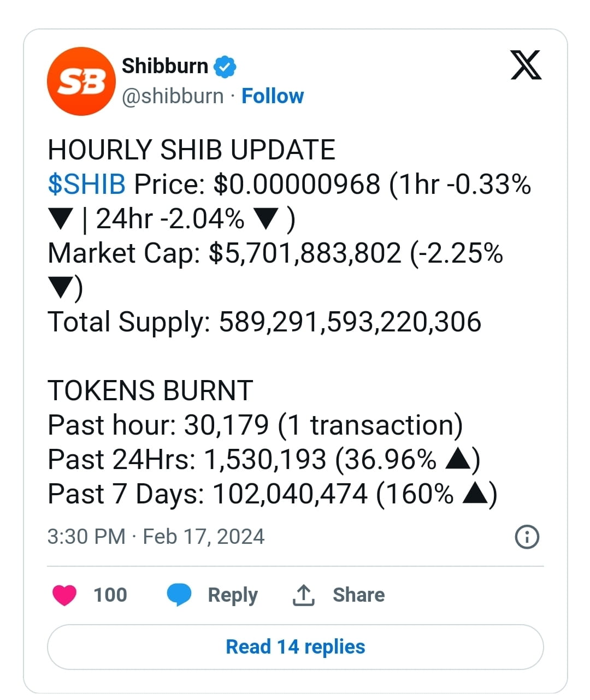Viewport: 590px width, 700px height.
Task: Open sharing options via the share arrow icon
Action: click(x=304, y=595)
